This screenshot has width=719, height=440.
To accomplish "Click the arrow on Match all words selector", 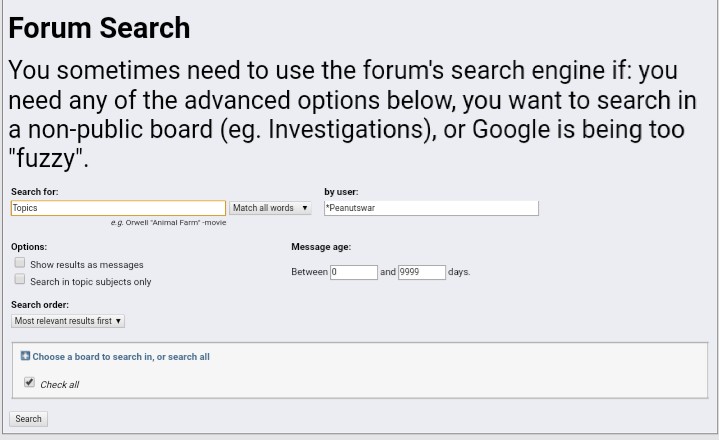I will tap(304, 208).
